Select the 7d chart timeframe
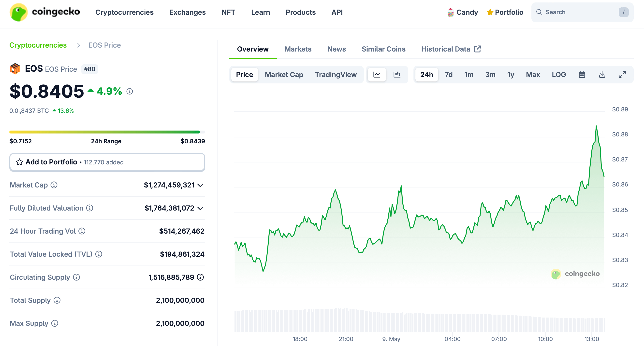Screen dimensions: 644x346 (x=449, y=74)
